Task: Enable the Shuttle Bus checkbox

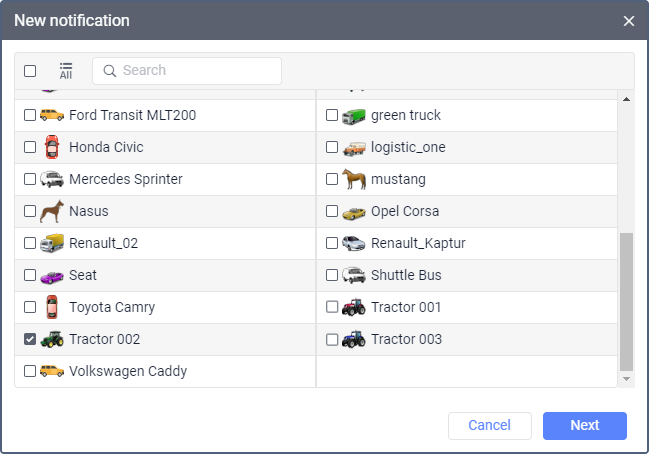Action: [x=332, y=275]
